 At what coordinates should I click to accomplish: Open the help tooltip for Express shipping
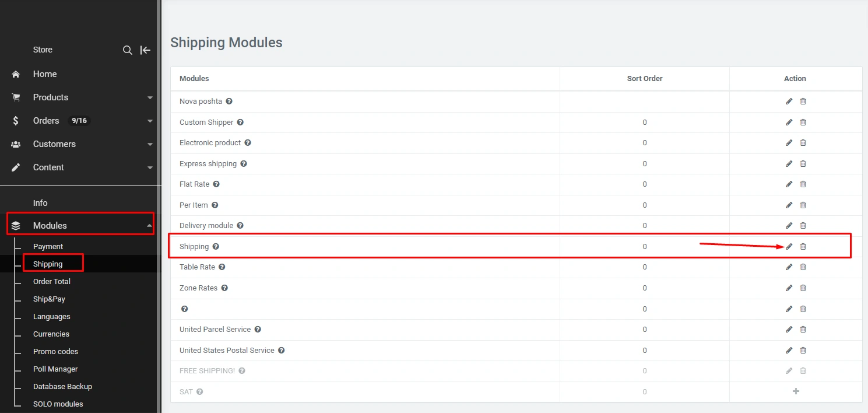click(244, 164)
